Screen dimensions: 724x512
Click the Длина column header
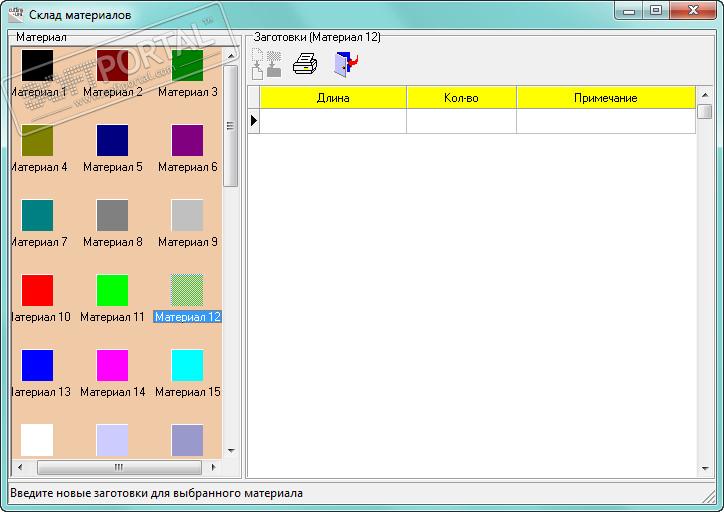coord(333,97)
